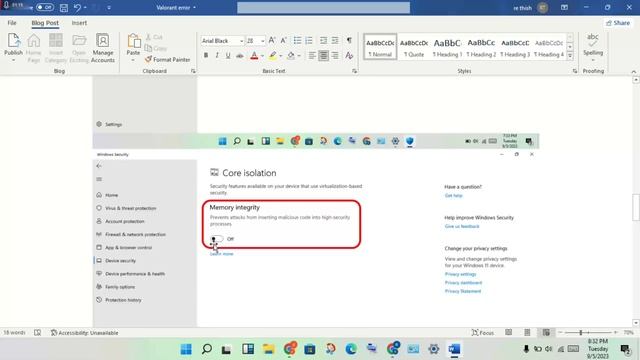Apply the Heading 1 style

(x=447, y=47)
